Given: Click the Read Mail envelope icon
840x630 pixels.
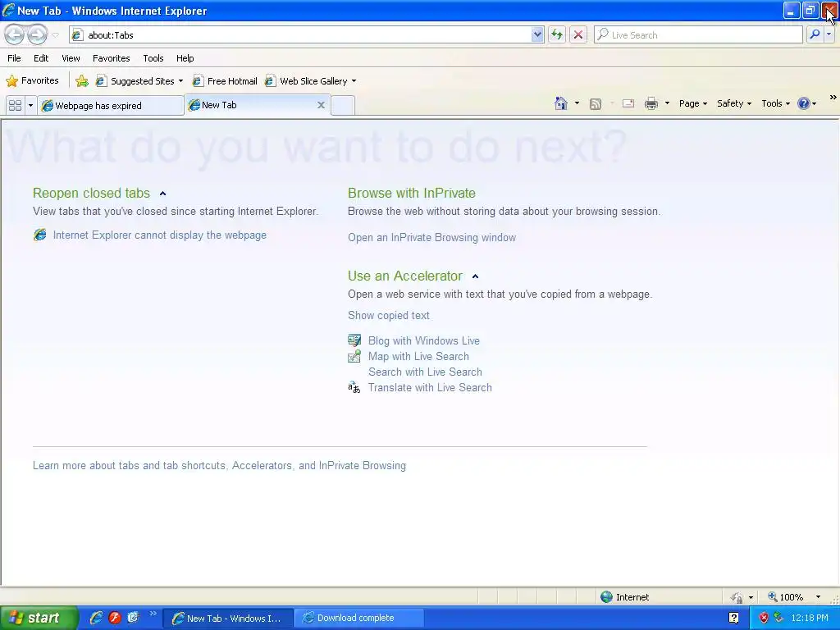Looking at the screenshot, I should [x=628, y=103].
